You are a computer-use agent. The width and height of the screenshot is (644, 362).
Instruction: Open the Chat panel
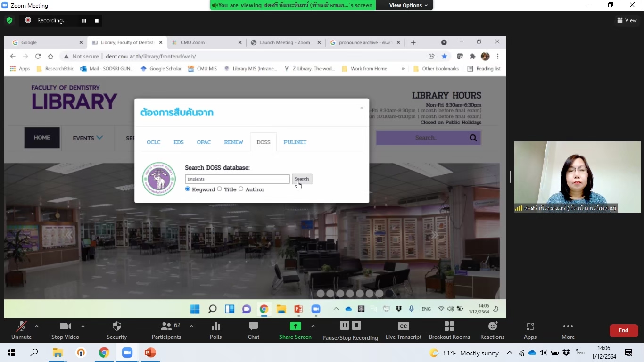pyautogui.click(x=254, y=327)
